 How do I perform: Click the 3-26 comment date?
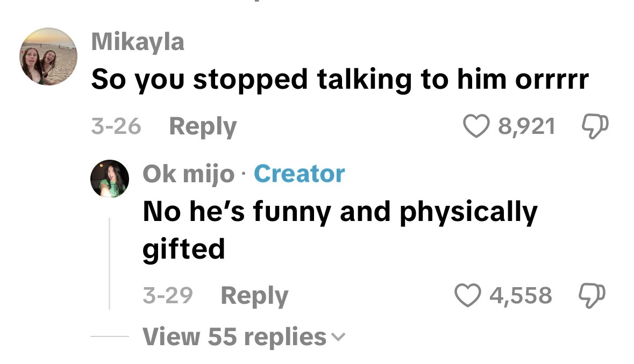coord(116,126)
